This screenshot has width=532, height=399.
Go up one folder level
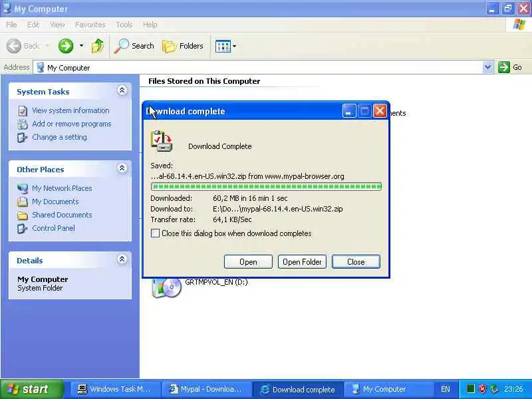tap(98, 46)
